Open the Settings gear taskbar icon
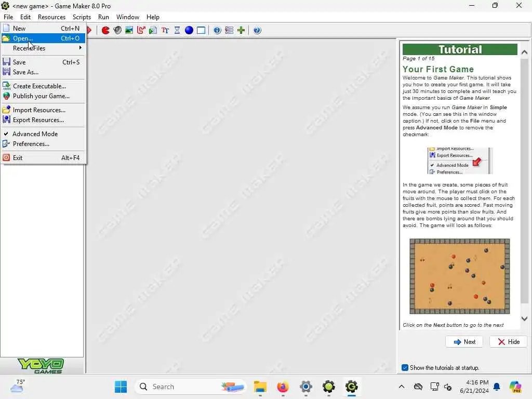Image resolution: width=532 pixels, height=399 pixels. (x=305, y=387)
